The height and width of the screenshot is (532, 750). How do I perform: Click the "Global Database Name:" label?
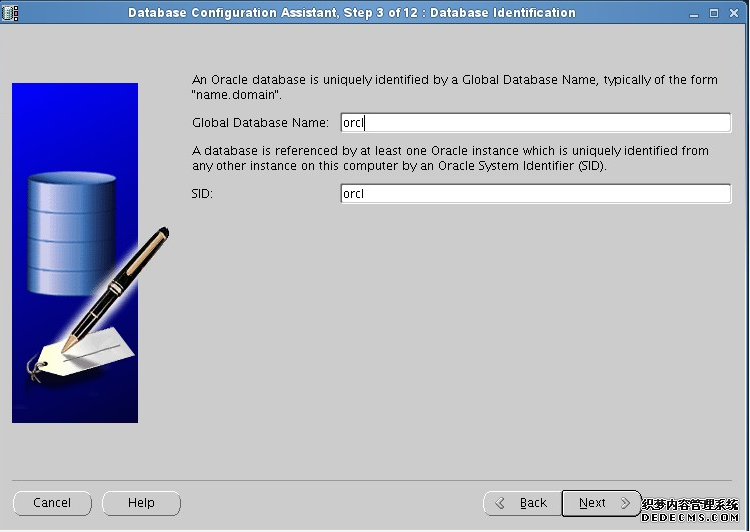tap(260, 123)
